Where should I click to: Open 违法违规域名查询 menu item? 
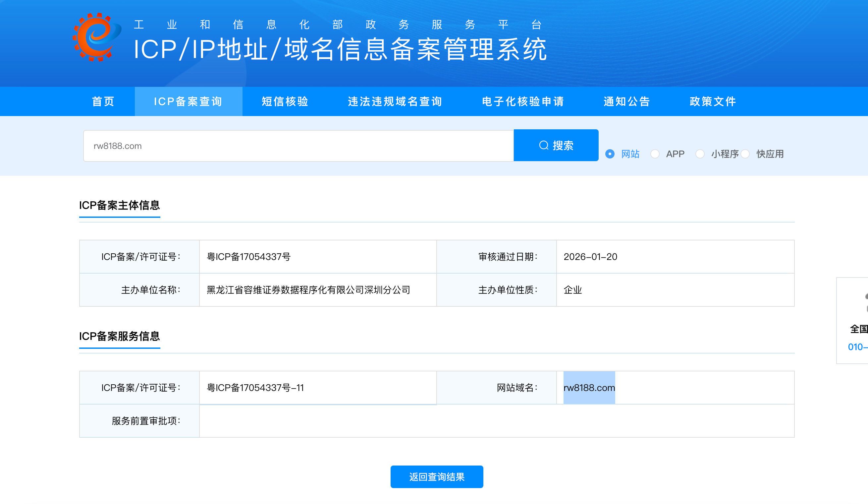(x=395, y=101)
